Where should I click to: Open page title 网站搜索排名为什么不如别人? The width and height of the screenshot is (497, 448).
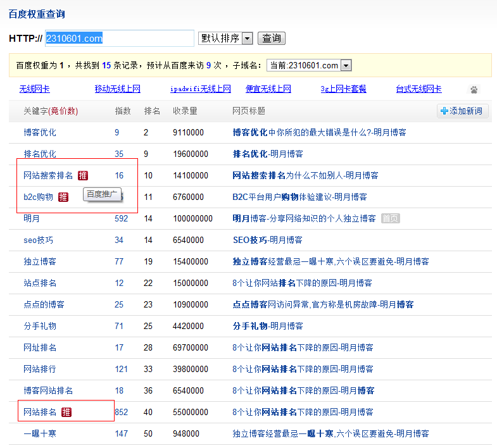[x=306, y=175]
